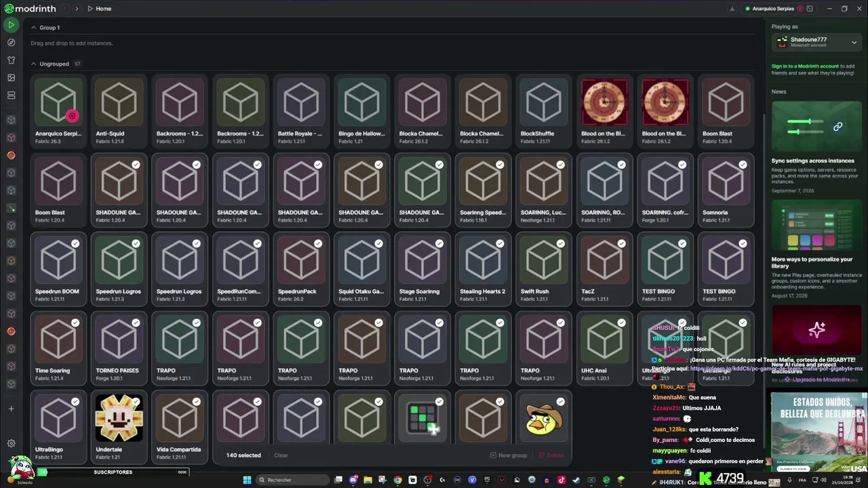This screenshot has width=868, height=488.
Task: Click the green Play library sidebar icon
Action: 11,24
